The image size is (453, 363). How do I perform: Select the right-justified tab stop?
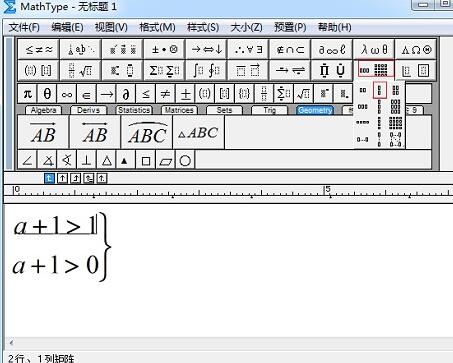click(76, 178)
